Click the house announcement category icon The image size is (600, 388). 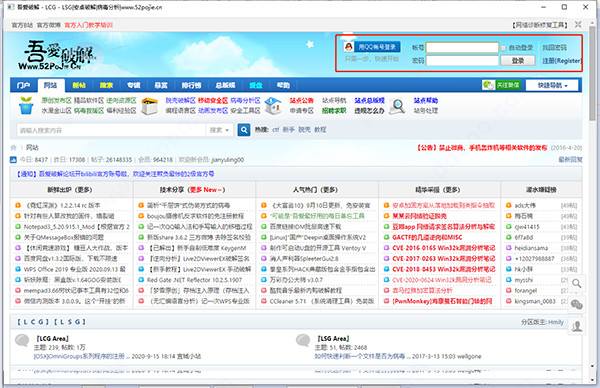coord(273,106)
